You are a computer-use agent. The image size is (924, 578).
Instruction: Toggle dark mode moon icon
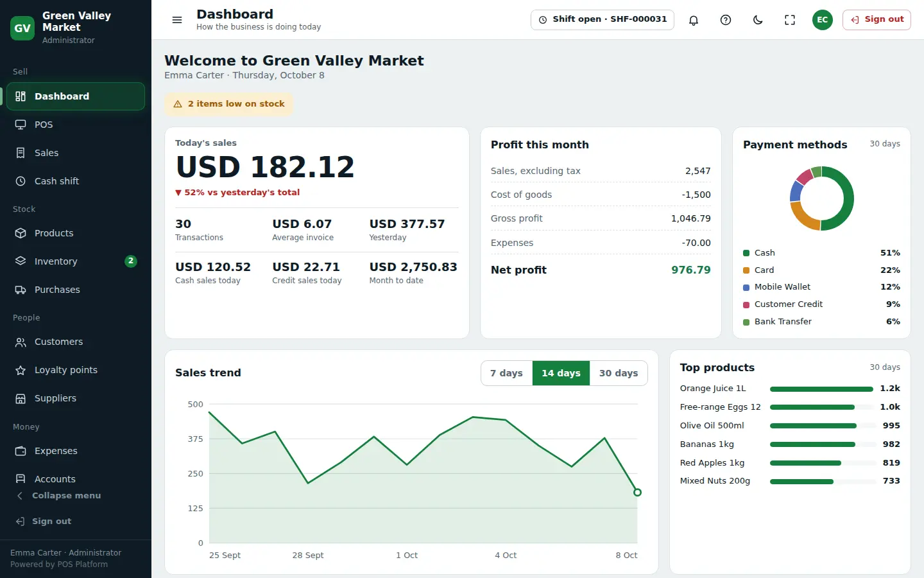(758, 20)
